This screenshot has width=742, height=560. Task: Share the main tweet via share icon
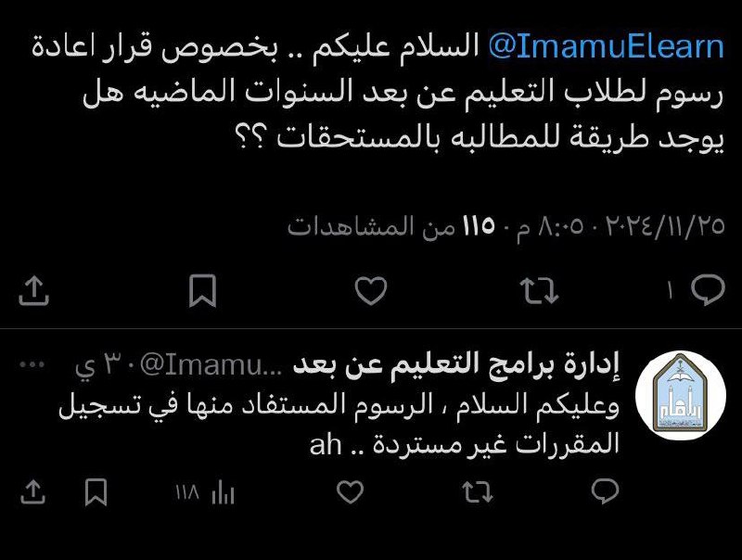tap(33, 291)
